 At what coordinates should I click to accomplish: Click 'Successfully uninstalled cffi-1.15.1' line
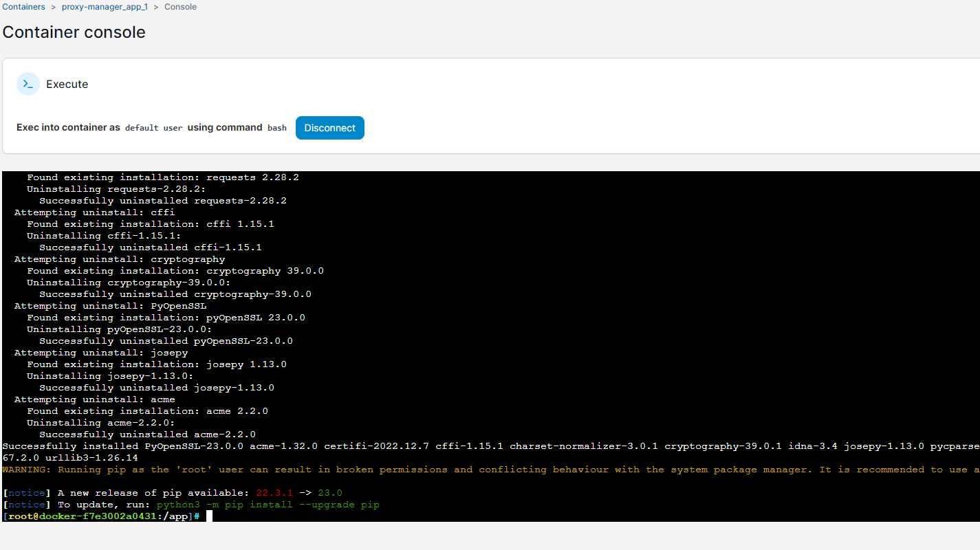pyautogui.click(x=151, y=247)
